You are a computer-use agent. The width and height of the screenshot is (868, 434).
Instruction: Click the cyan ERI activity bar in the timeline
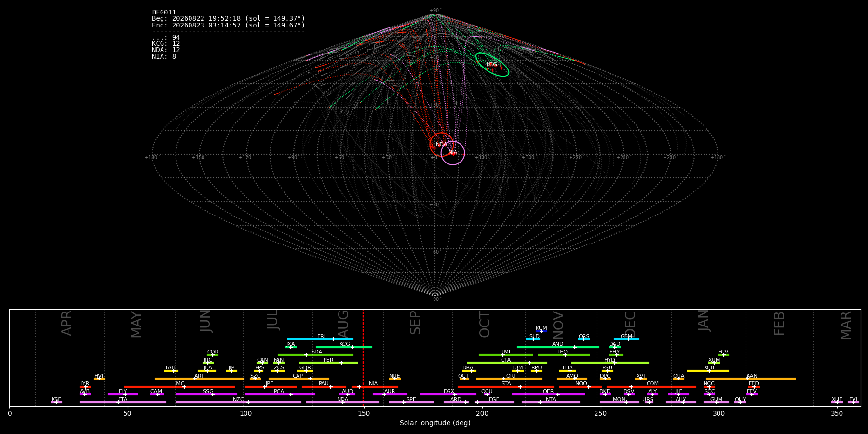tap(320, 339)
